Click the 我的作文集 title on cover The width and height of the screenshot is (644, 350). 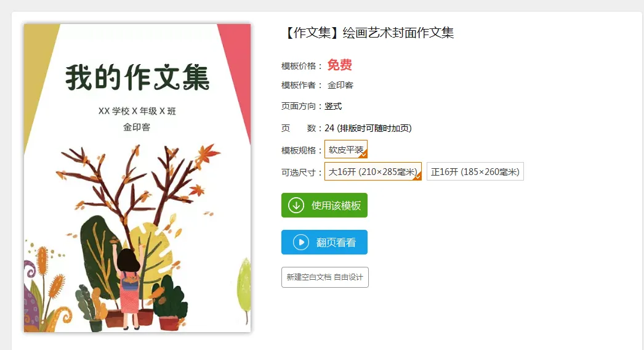(x=137, y=77)
